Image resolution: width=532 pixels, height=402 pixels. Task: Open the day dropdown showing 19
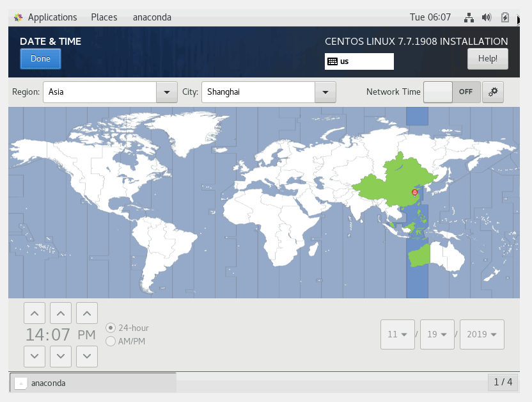(437, 334)
